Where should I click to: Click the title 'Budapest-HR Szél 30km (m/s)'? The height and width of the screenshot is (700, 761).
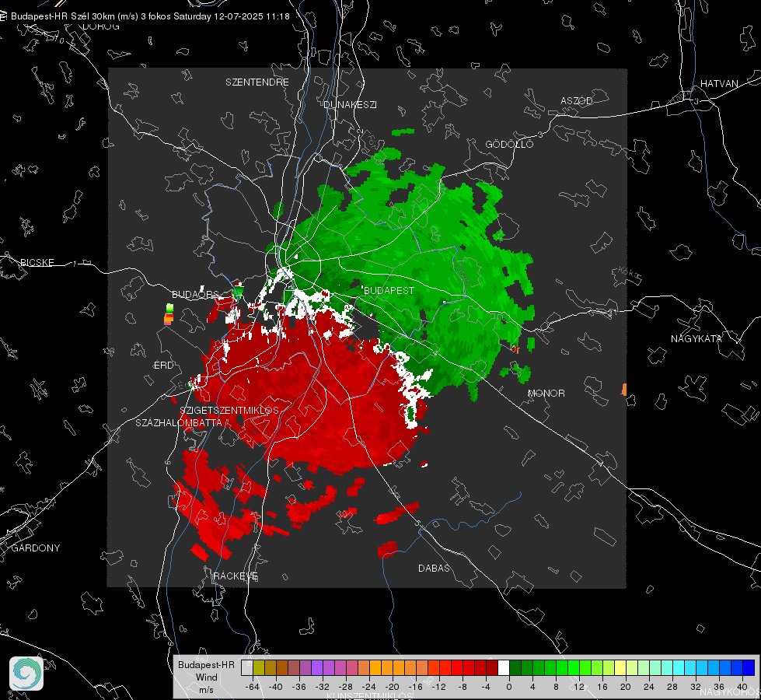(x=75, y=16)
